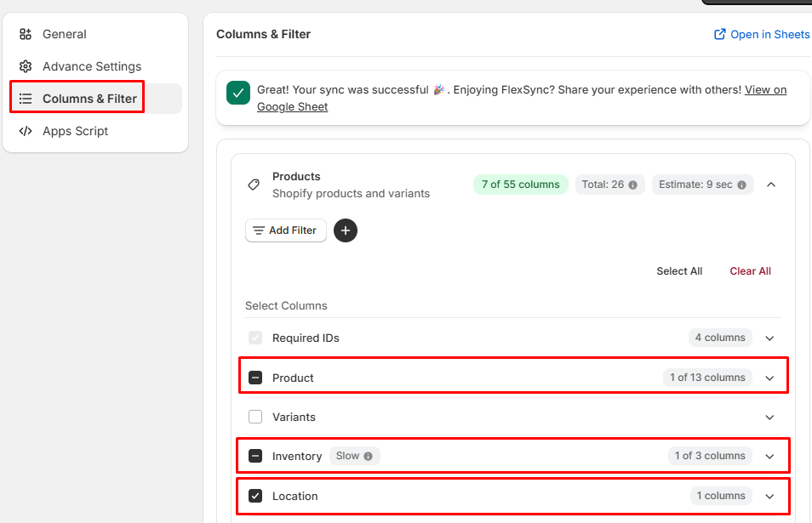Click Select All columns
This screenshot has width=812, height=523.
tap(679, 271)
